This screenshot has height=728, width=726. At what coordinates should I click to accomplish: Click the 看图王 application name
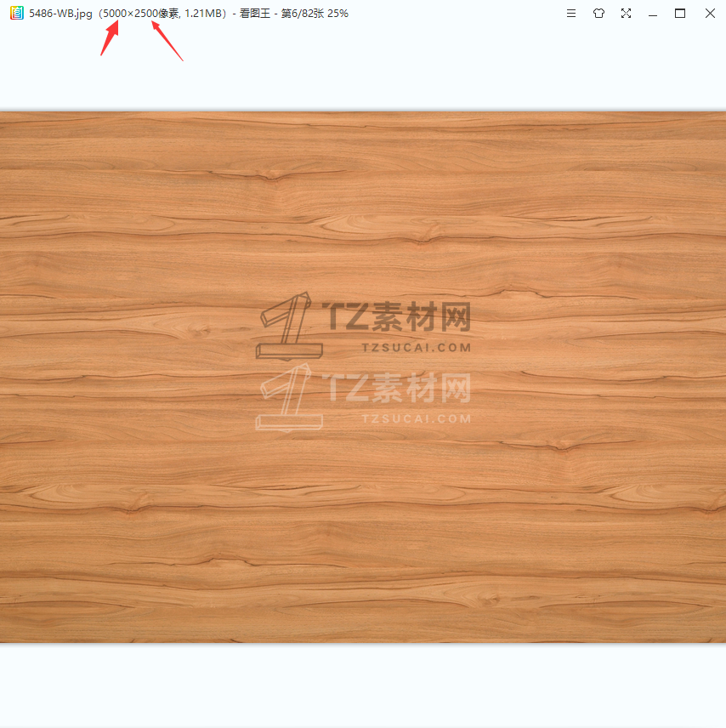click(x=255, y=14)
